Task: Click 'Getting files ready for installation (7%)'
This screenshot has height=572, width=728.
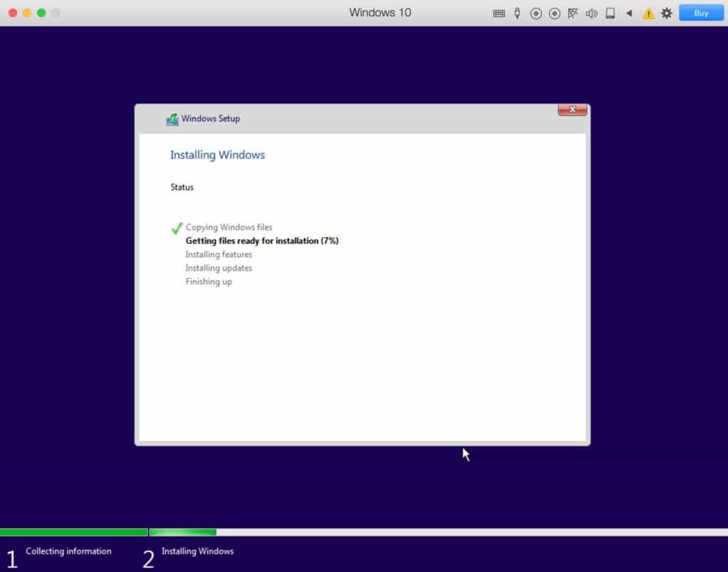Action: (x=262, y=240)
